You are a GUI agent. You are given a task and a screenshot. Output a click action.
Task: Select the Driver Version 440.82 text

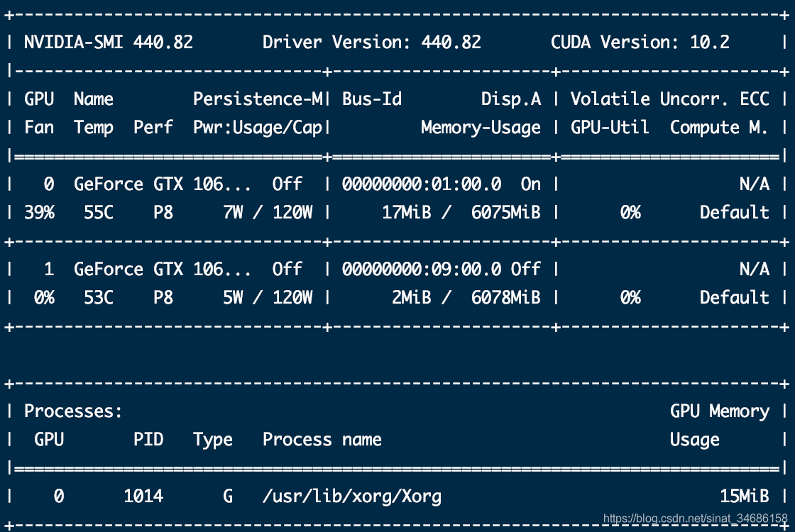(x=371, y=43)
